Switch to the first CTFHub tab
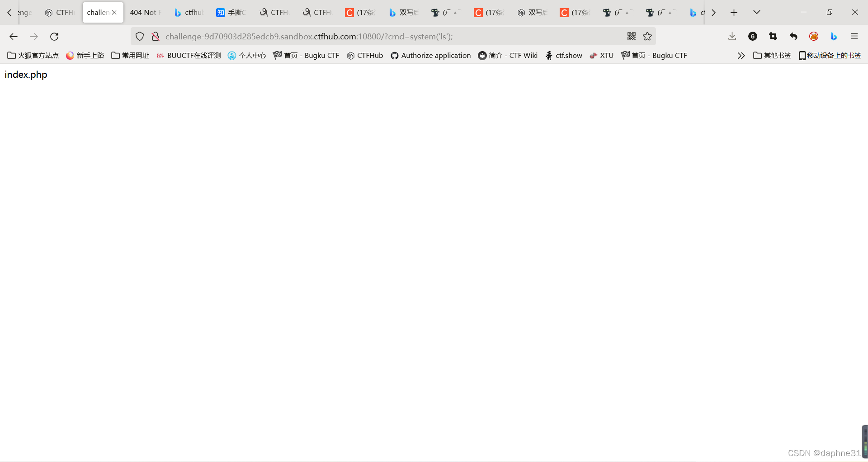This screenshot has height=462, width=868. 60,13
